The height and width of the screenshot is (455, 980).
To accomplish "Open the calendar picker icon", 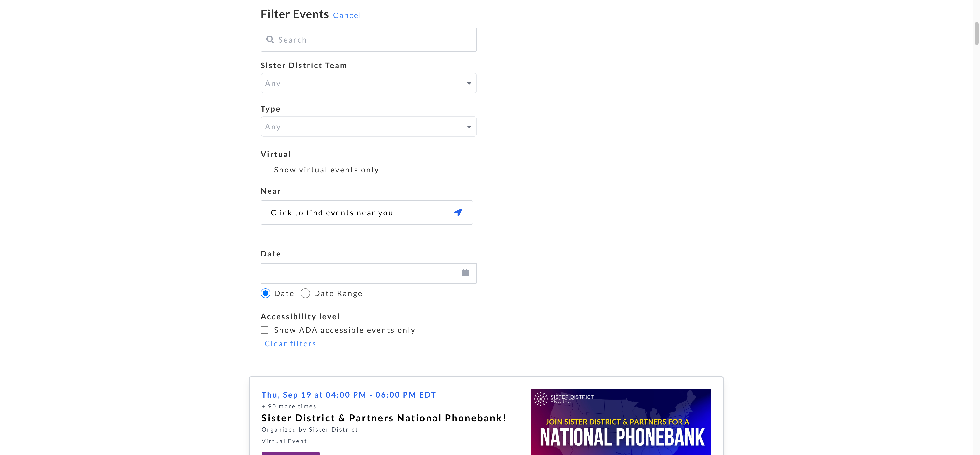I will pyautogui.click(x=465, y=273).
